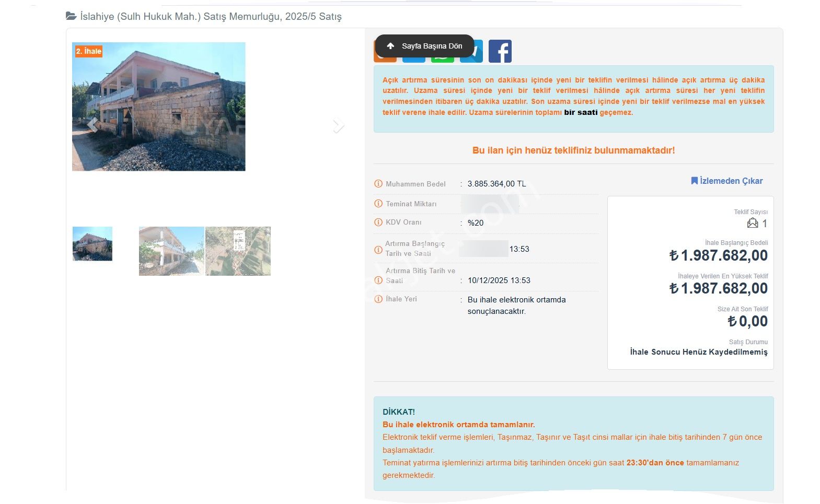Click the folder icon beside İslahiye heading

[71, 16]
